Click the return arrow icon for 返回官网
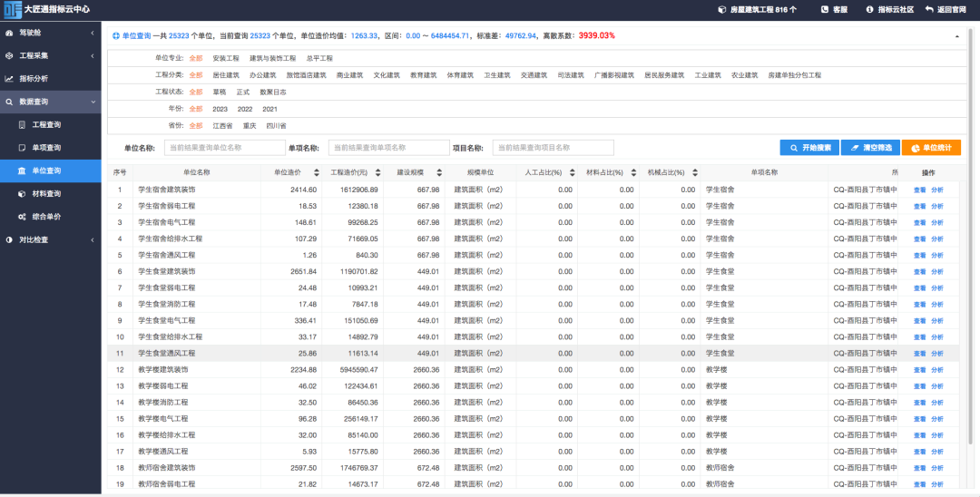The width and height of the screenshot is (980, 497). [x=929, y=9]
